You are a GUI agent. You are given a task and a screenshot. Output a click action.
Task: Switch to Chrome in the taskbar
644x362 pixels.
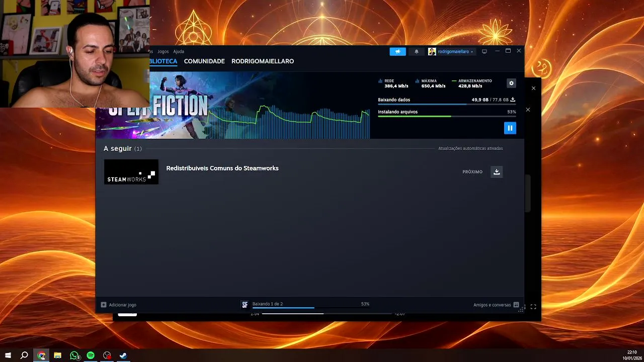[41, 355]
